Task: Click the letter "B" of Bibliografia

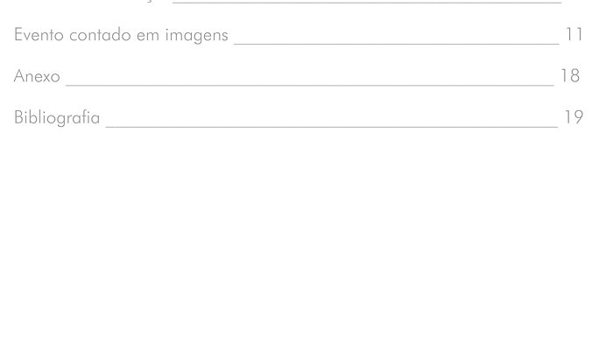Action: [18, 117]
